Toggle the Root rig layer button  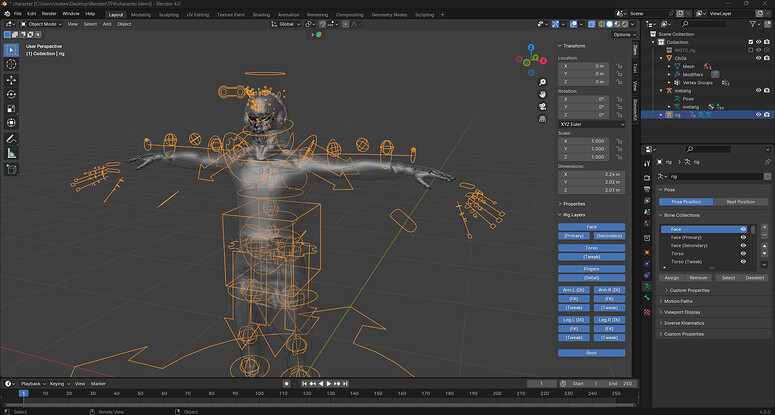pyautogui.click(x=592, y=353)
